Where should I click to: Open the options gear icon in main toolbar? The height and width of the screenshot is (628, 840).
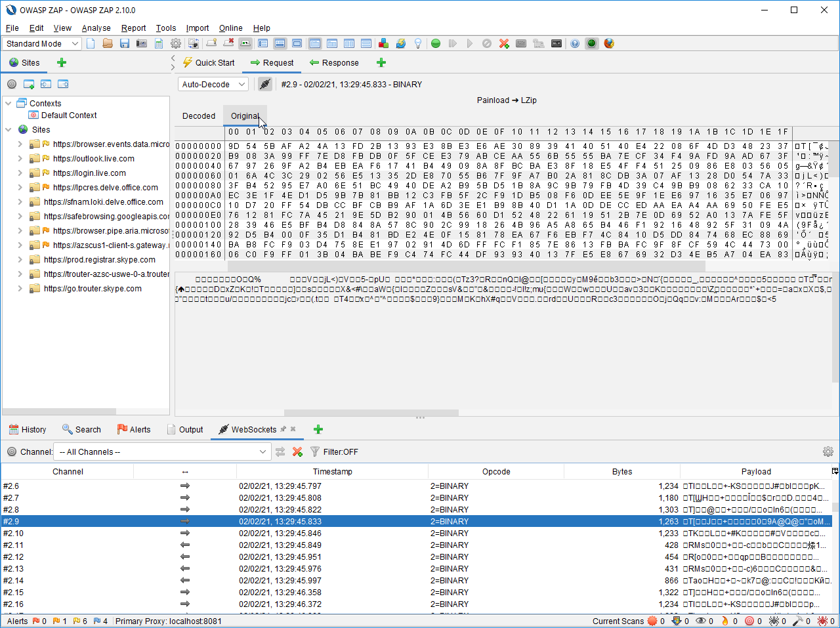pos(176,43)
